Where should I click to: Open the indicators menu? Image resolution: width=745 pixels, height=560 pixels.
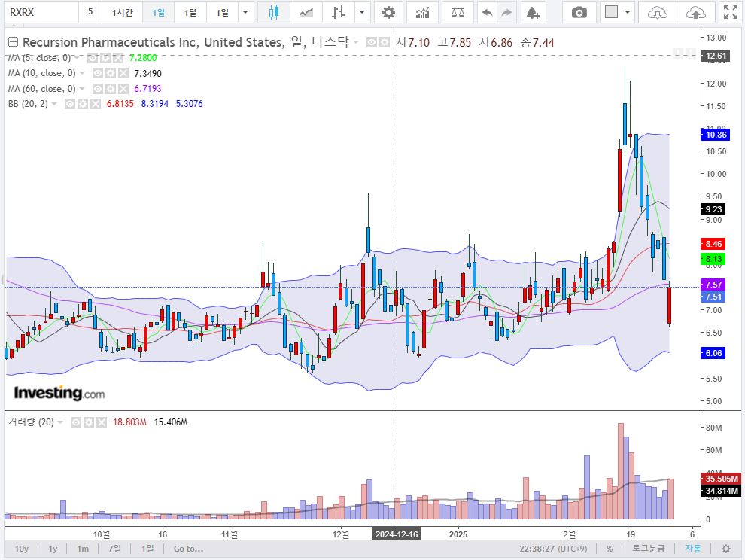coord(422,12)
